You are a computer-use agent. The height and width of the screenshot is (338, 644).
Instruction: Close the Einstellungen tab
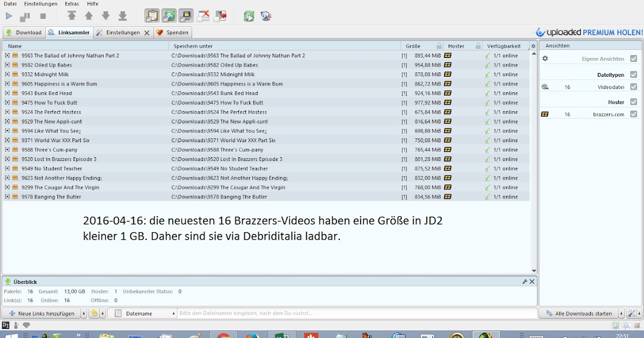tap(147, 33)
